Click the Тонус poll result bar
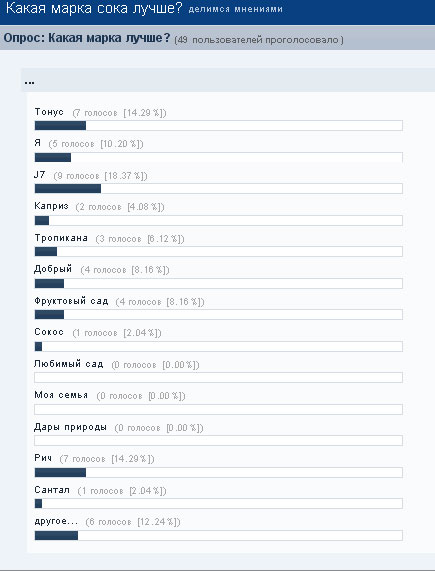435x571 pixels. (218, 126)
